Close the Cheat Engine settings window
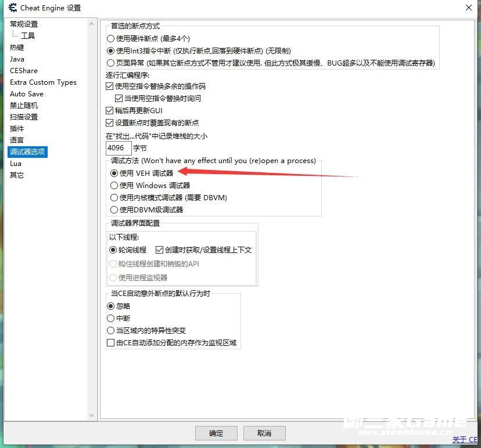Image resolution: width=481 pixels, height=448 pixels. pos(468,8)
